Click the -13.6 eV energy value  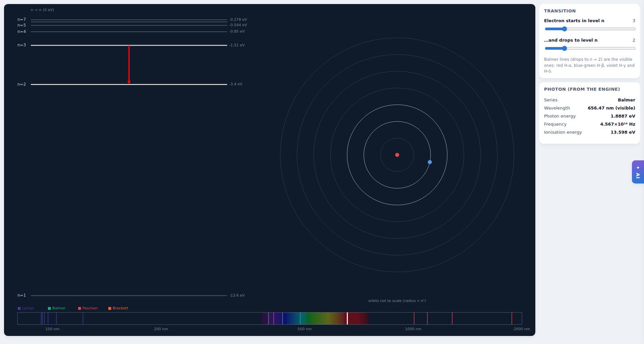(237, 295)
